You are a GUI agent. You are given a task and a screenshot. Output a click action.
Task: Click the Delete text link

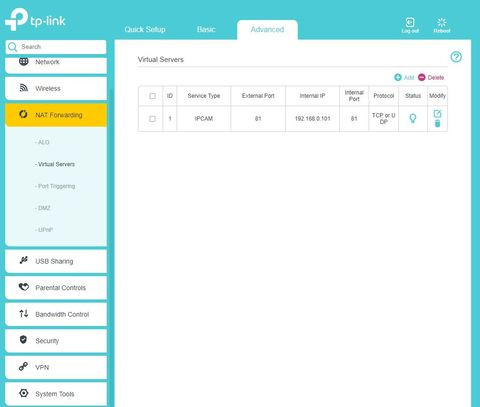[x=436, y=78]
